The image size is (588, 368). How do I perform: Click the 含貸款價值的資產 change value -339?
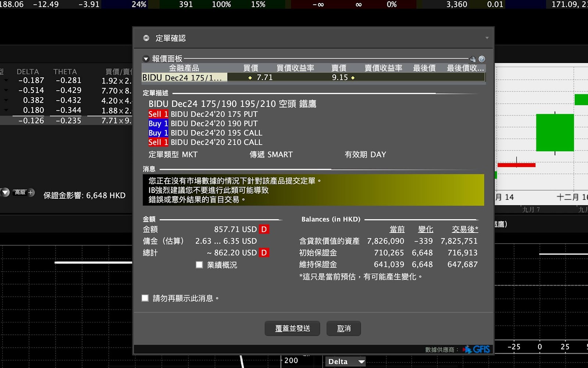coord(423,241)
